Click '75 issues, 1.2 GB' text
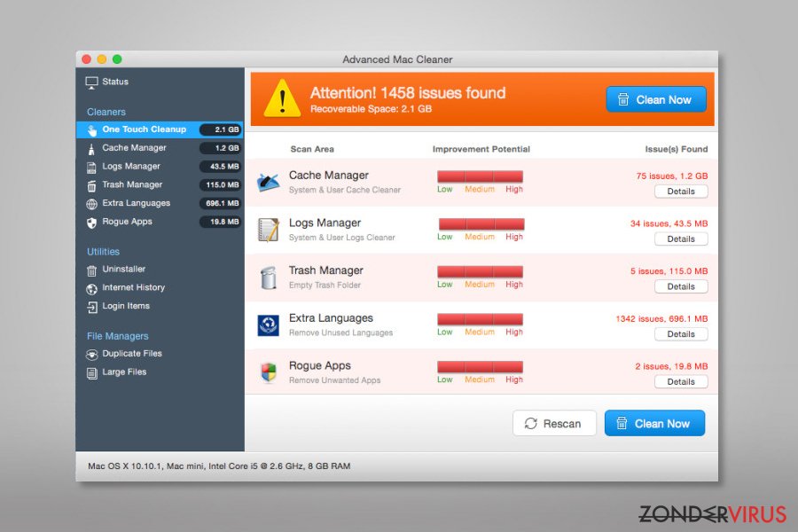Image resolution: width=798 pixels, height=532 pixels. click(672, 176)
